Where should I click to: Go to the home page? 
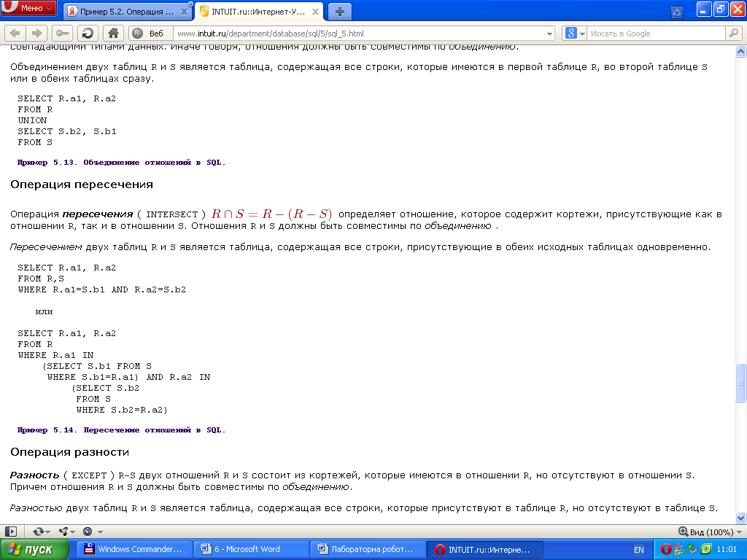[112, 33]
